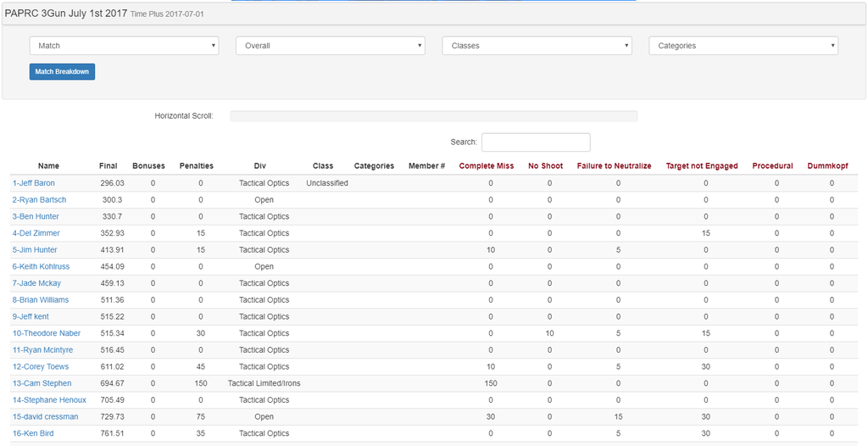This screenshot has height=446, width=868.
Task: Click the final score 330.7
Action: click(113, 216)
